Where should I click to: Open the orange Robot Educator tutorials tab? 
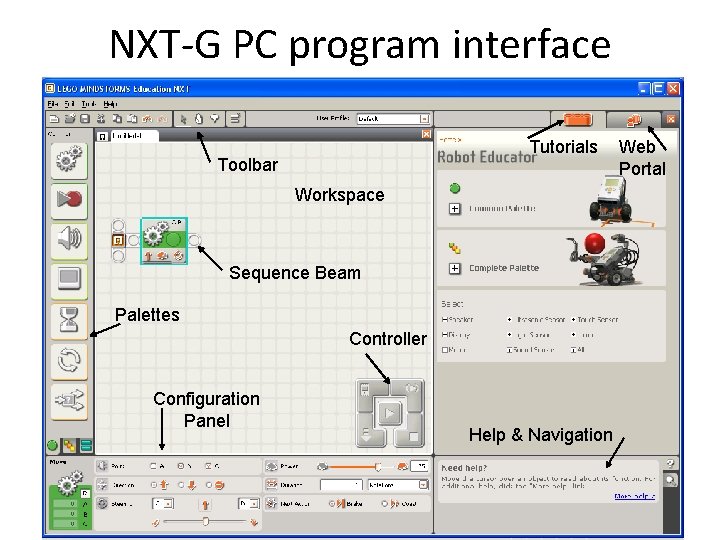pyautogui.click(x=578, y=120)
